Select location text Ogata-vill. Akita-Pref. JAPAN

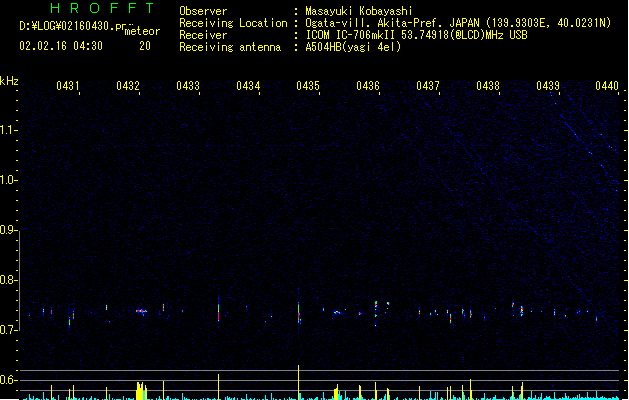click(x=392, y=23)
